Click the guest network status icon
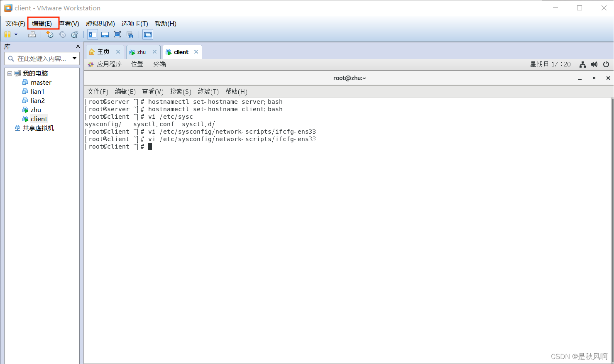Image resolution: width=614 pixels, height=364 pixels. pos(582,64)
